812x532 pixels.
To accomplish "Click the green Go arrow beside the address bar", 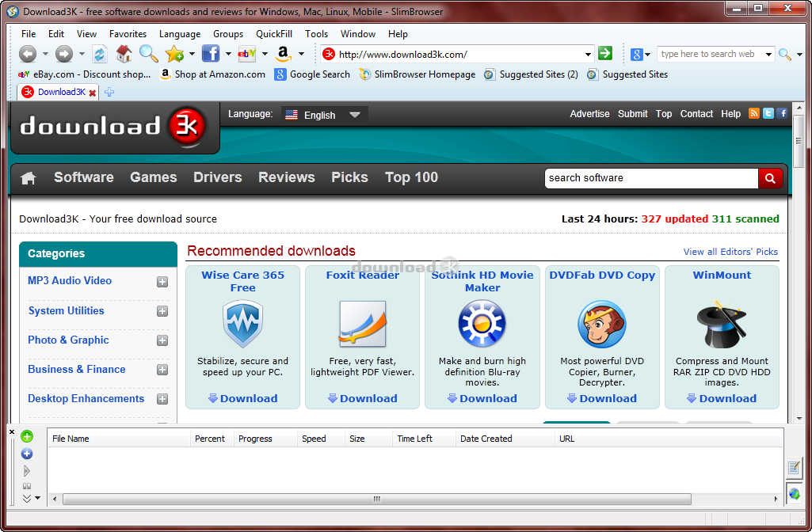I will 604,54.
